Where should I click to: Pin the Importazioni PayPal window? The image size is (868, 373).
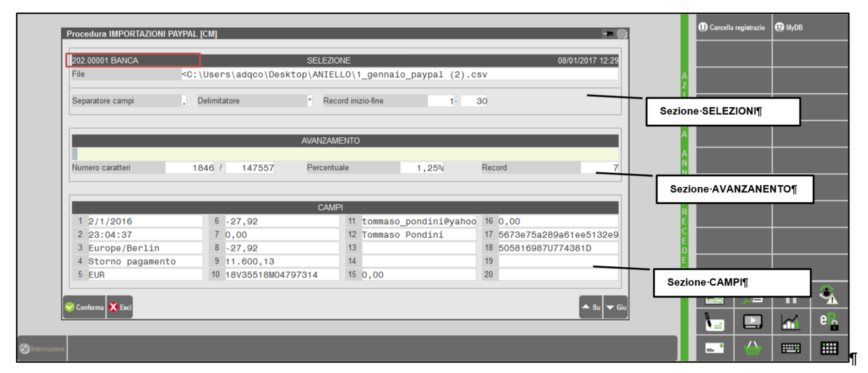pos(608,34)
